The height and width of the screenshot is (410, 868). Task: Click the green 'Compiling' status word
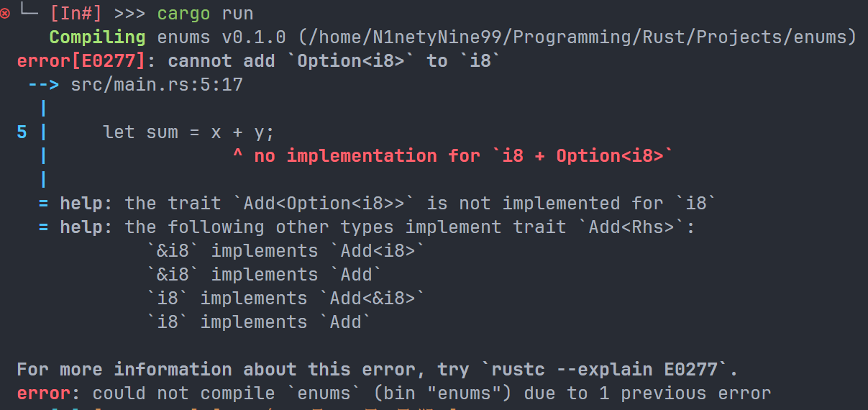point(97,37)
